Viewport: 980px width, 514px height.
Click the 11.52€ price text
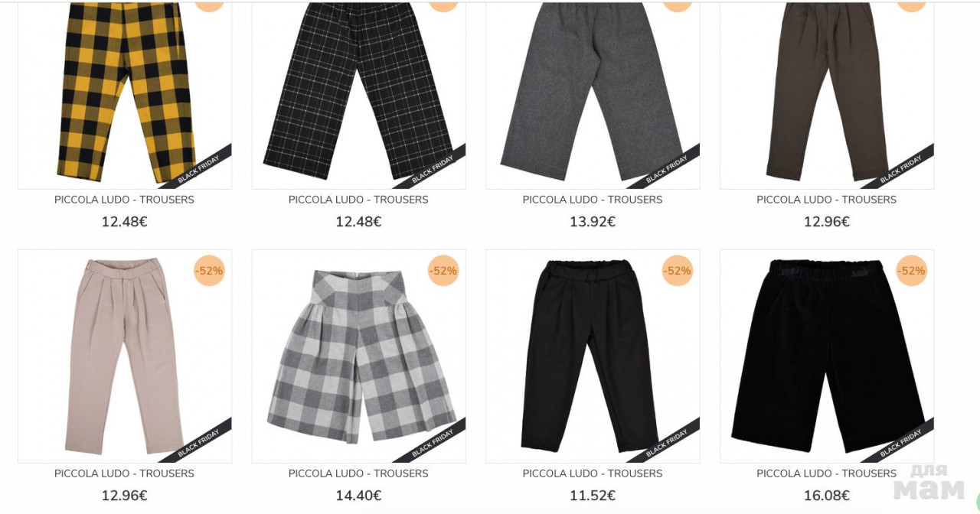point(593,496)
